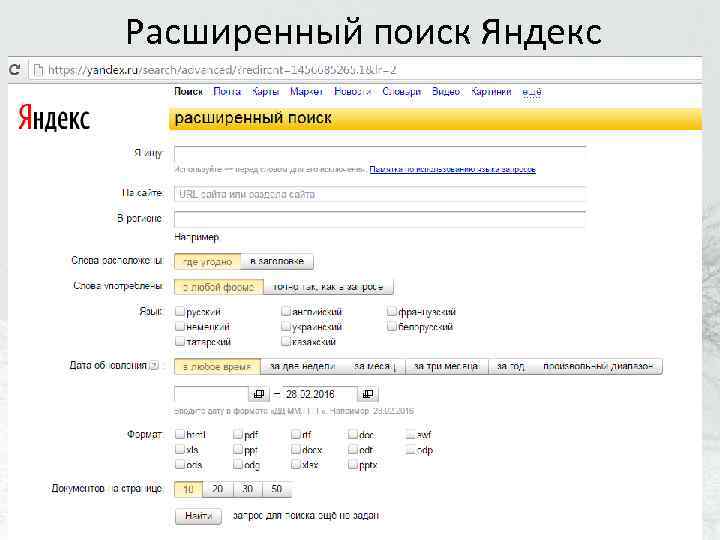Select words used в любой форме
The width and height of the screenshot is (720, 540).
(x=219, y=287)
